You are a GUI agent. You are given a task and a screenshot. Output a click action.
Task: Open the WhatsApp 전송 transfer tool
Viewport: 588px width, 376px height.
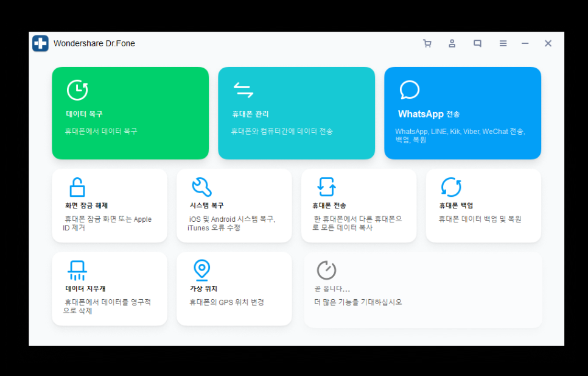pyautogui.click(x=463, y=113)
